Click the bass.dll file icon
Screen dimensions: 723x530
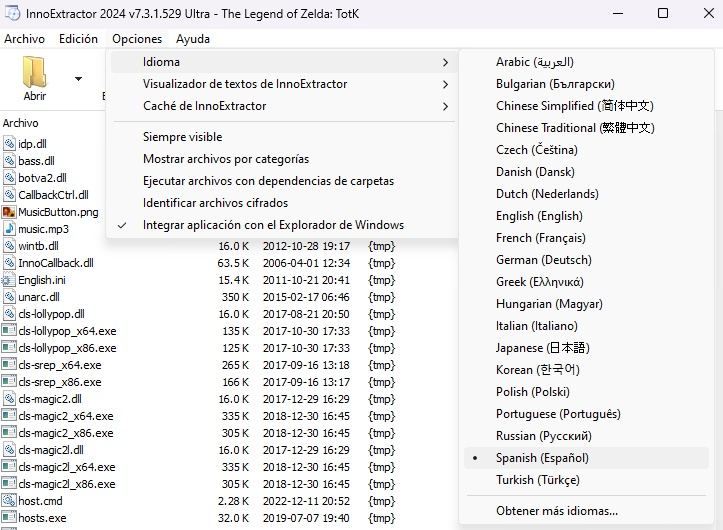9,161
